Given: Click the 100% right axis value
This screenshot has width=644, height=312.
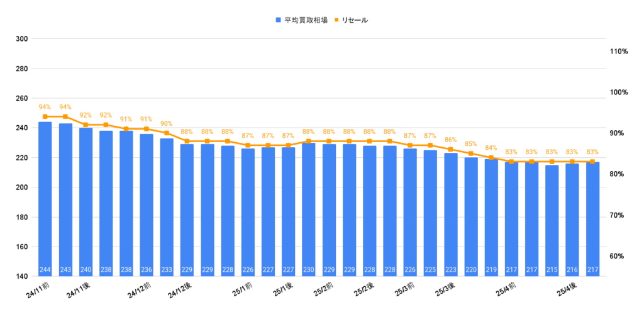Looking at the screenshot, I should tap(619, 92).
